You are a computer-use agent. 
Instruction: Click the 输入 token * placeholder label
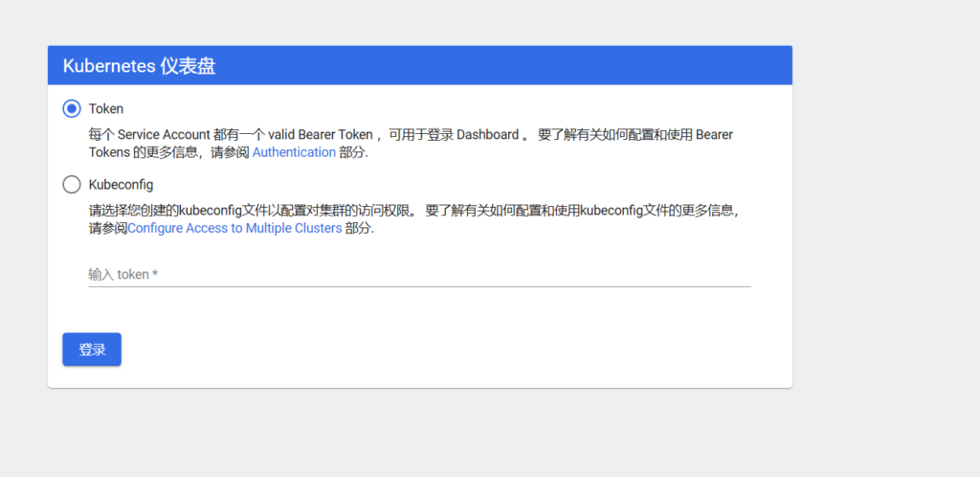[122, 274]
